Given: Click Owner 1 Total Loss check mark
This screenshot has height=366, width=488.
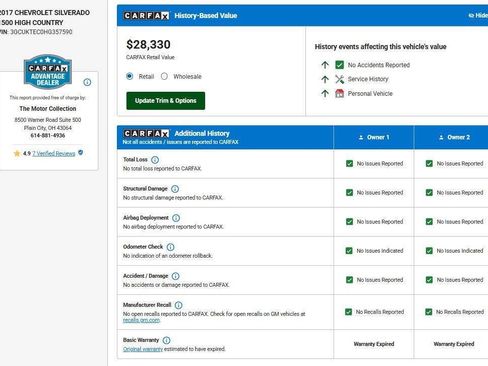Looking at the screenshot, I should (x=349, y=163).
